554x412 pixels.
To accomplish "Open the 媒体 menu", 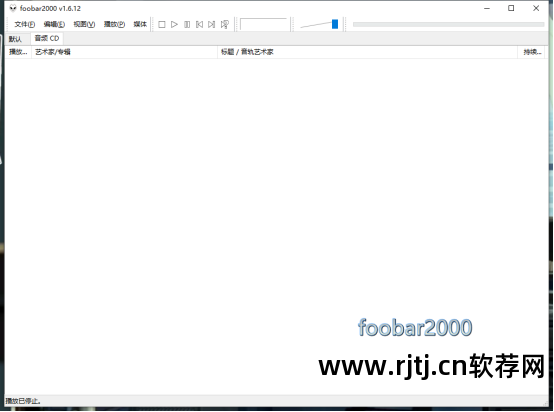I will pyautogui.click(x=140, y=24).
